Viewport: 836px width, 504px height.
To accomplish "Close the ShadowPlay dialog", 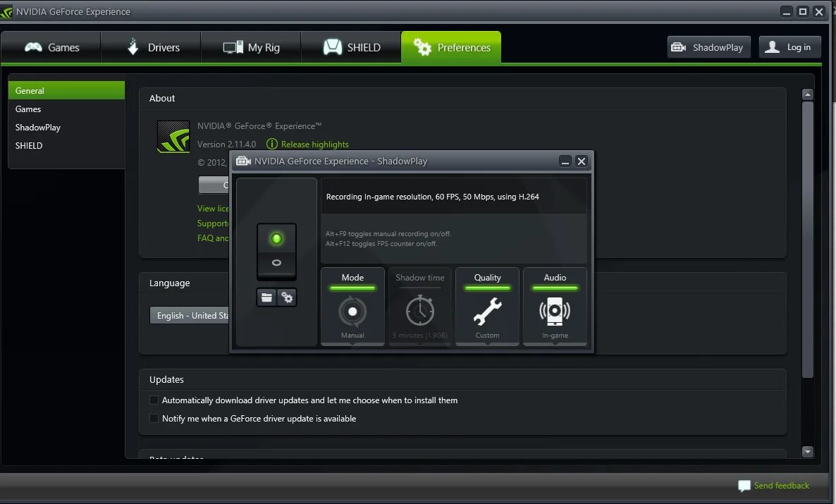I will pyautogui.click(x=582, y=161).
